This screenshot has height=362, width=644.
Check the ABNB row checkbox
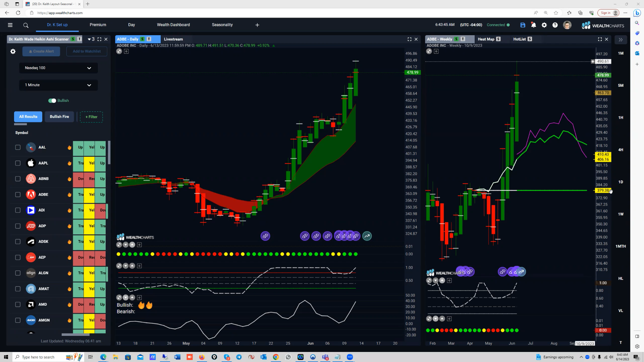18,179
